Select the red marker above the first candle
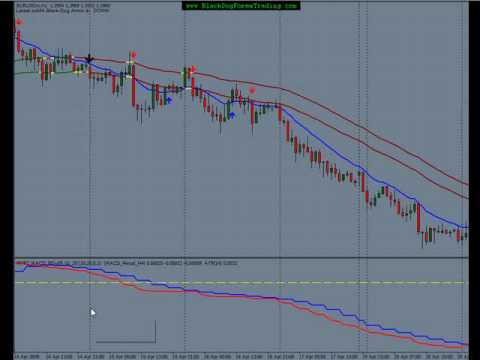 [19, 22]
